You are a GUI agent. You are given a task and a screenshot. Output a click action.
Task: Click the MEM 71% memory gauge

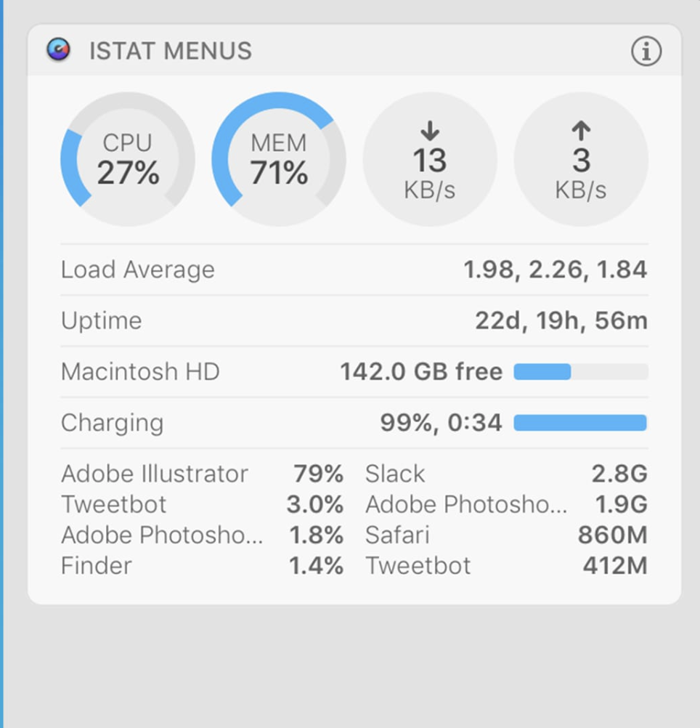click(x=279, y=160)
